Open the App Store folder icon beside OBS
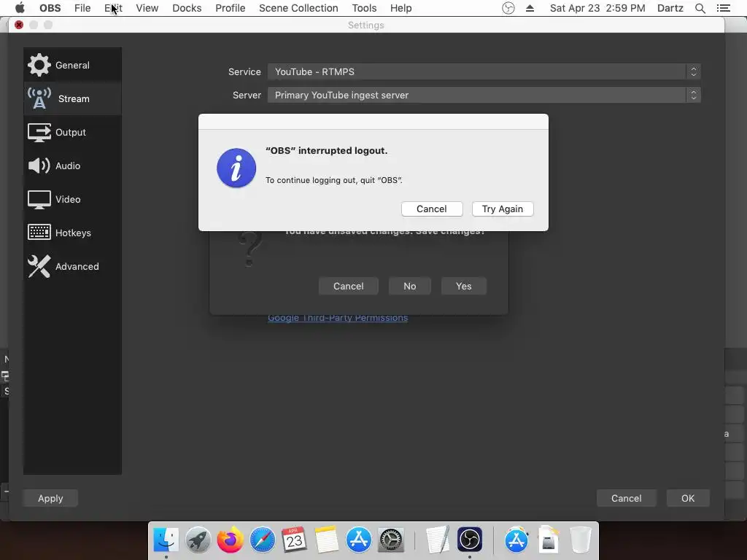 coord(516,540)
